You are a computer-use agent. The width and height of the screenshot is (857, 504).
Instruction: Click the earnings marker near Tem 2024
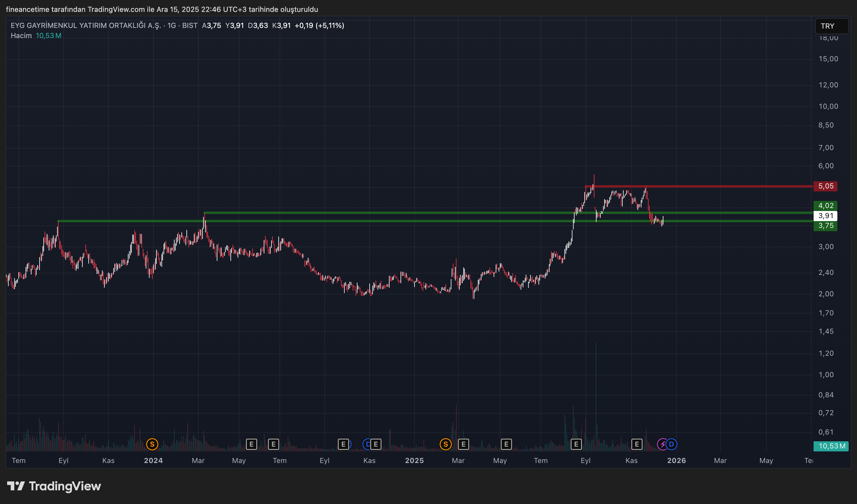tap(273, 444)
